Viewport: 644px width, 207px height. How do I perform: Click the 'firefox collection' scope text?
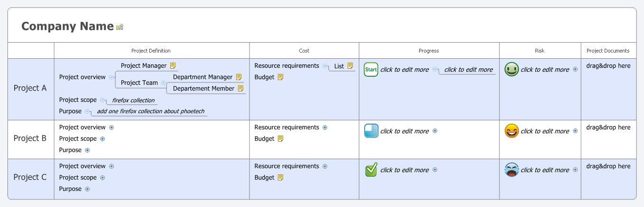click(133, 100)
